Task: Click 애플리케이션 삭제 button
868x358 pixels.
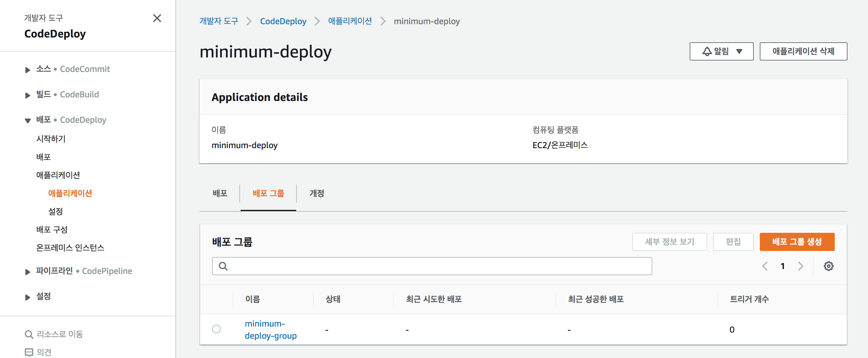Action: pyautogui.click(x=803, y=51)
